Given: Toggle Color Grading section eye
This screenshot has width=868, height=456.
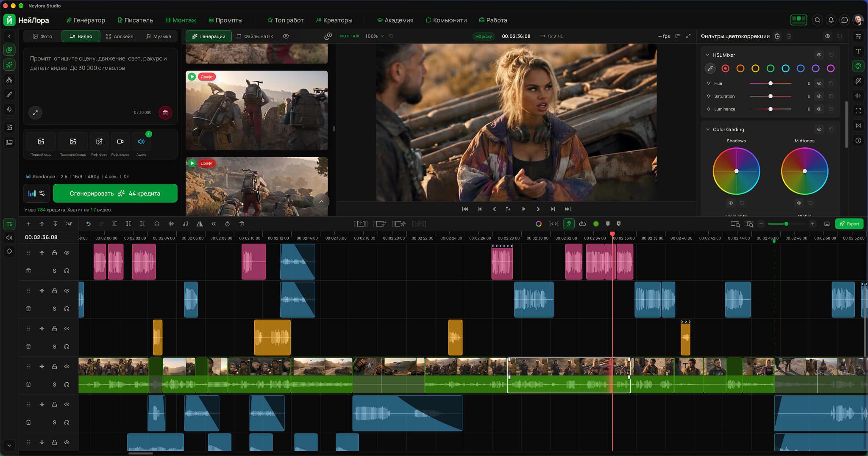Looking at the screenshot, I should tap(819, 130).
